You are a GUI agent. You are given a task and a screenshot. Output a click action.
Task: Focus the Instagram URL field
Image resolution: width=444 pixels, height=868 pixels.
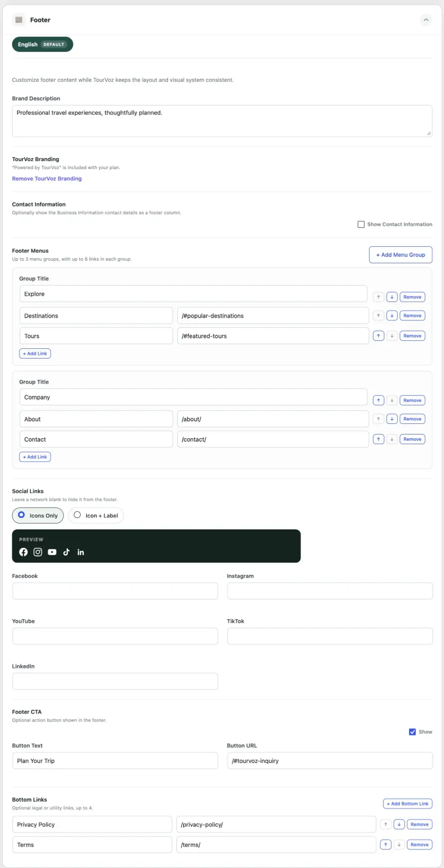tap(330, 591)
